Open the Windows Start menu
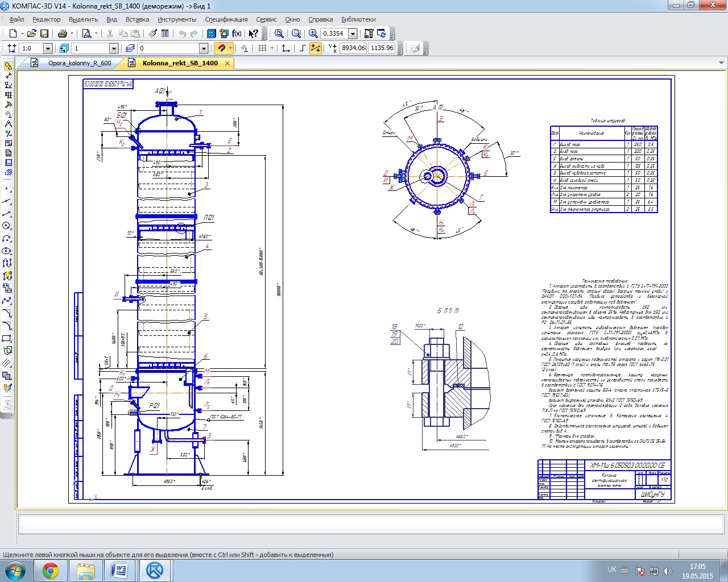Screen dimensions: 728x582 point(15,570)
